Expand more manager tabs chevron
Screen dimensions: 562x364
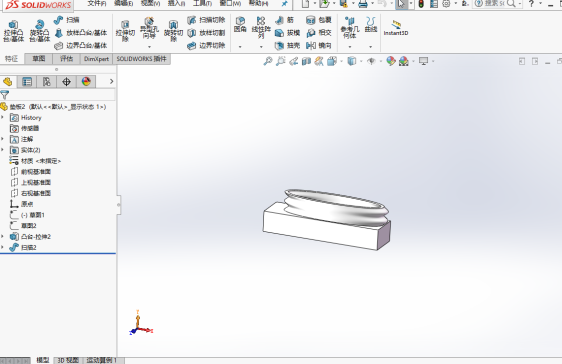(x=111, y=82)
